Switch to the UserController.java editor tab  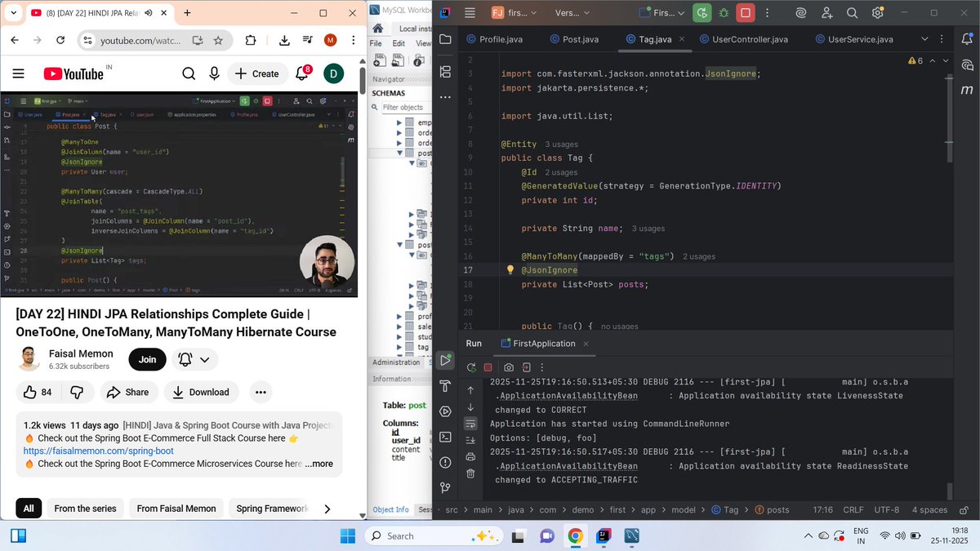coord(742,39)
